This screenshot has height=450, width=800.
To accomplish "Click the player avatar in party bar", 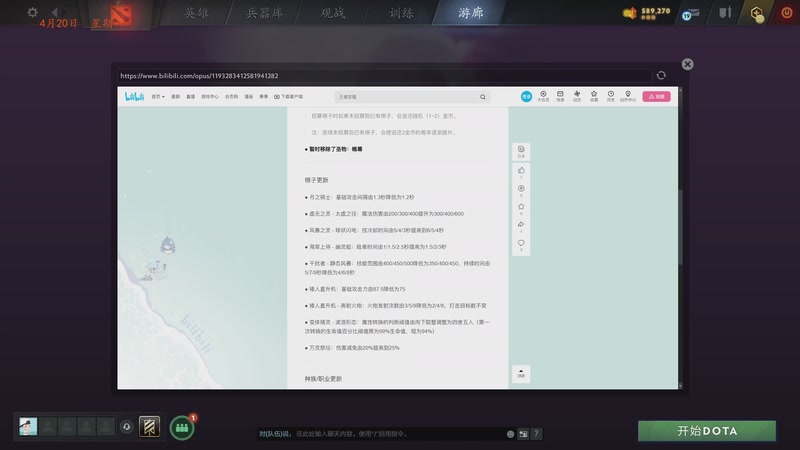I will point(28,426).
